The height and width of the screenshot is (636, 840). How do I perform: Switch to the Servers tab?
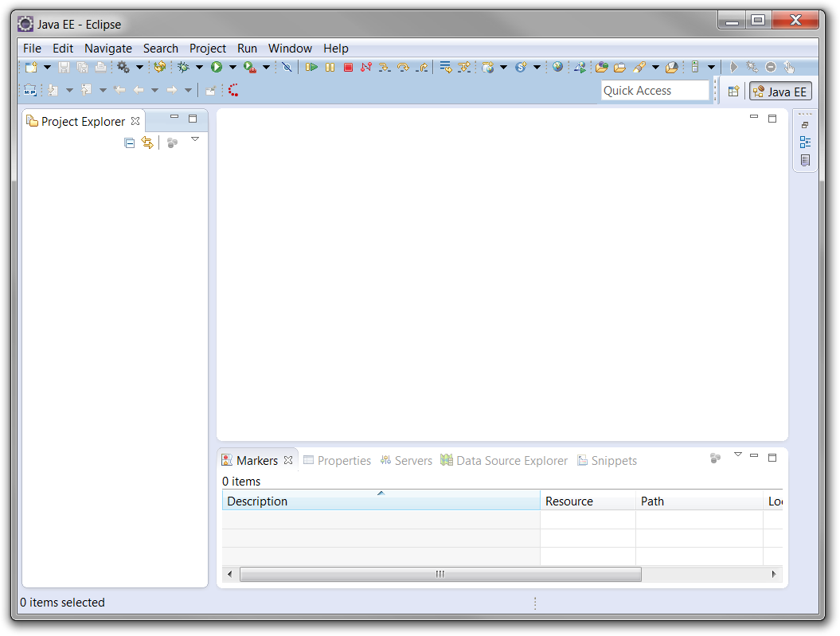point(406,461)
